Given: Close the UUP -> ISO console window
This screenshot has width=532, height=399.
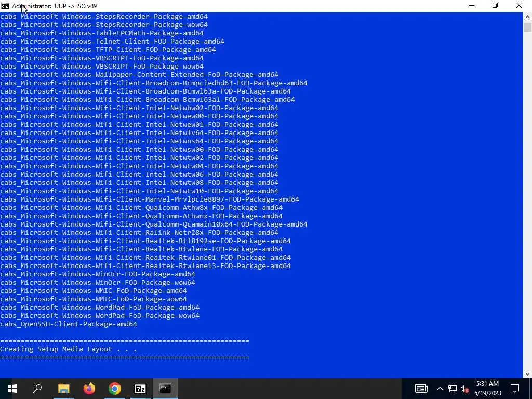Looking at the screenshot, I should pos(519,6).
